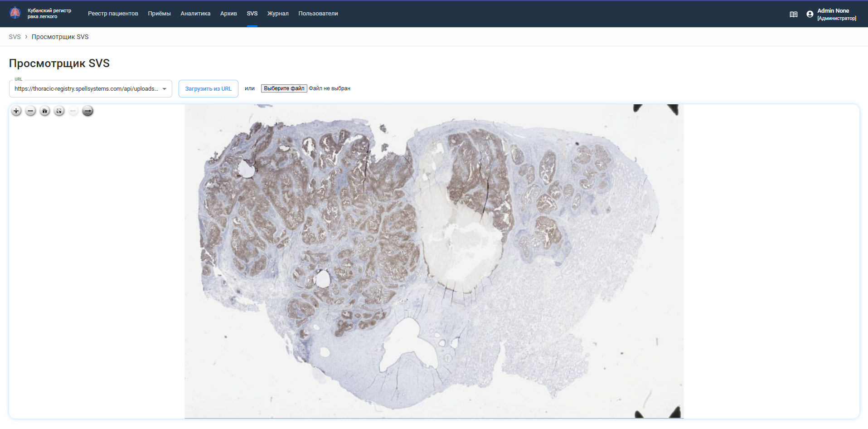Image resolution: width=868 pixels, height=429 pixels.
Task: Toggle full page view icon
Action: point(59,111)
